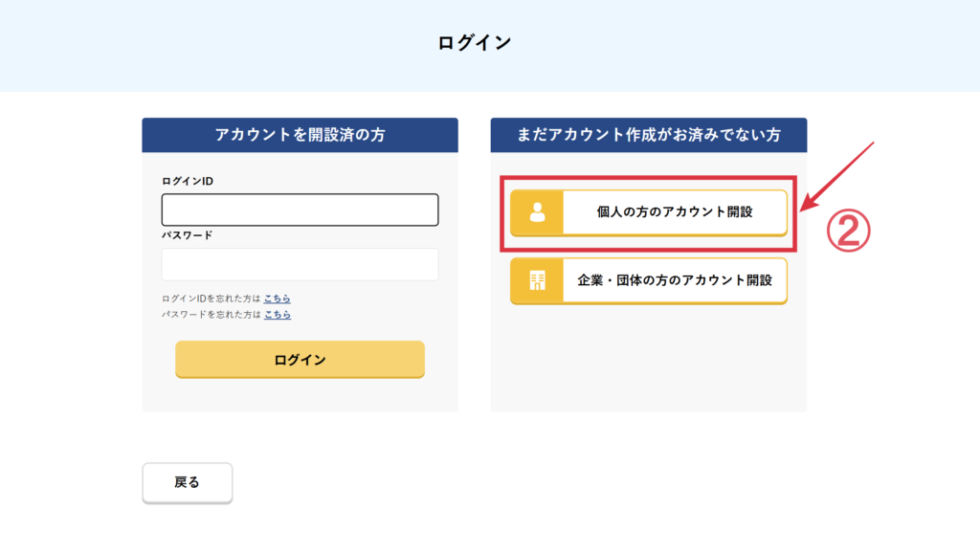Click the アカウントを開設済の方 header

coord(300,135)
